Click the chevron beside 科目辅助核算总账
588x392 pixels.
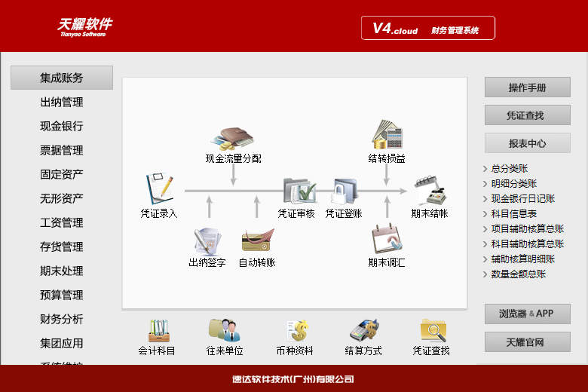pos(485,244)
